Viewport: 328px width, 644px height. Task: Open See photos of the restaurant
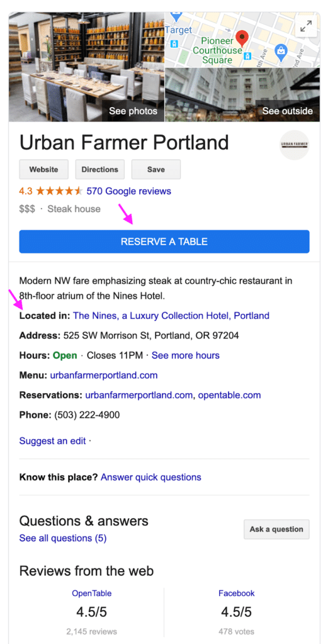coord(133,111)
